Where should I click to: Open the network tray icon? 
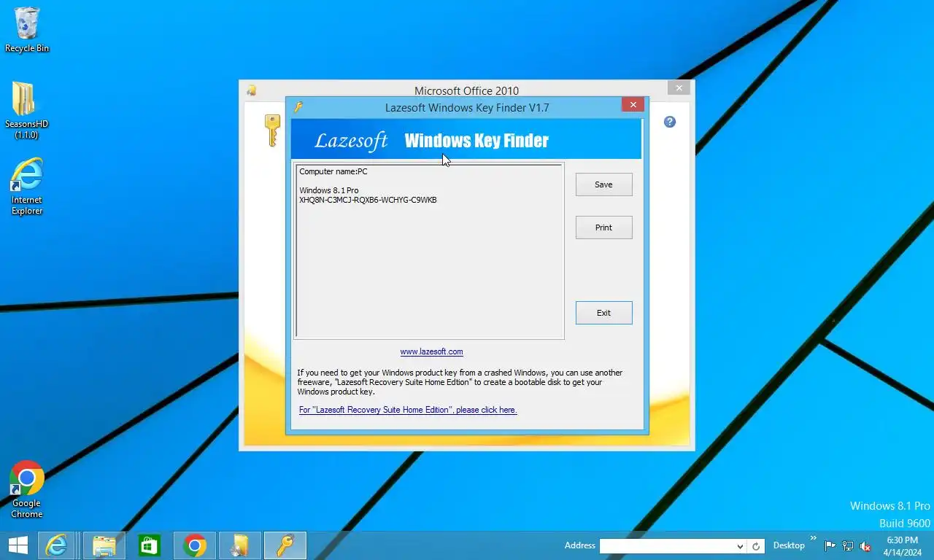coord(848,545)
